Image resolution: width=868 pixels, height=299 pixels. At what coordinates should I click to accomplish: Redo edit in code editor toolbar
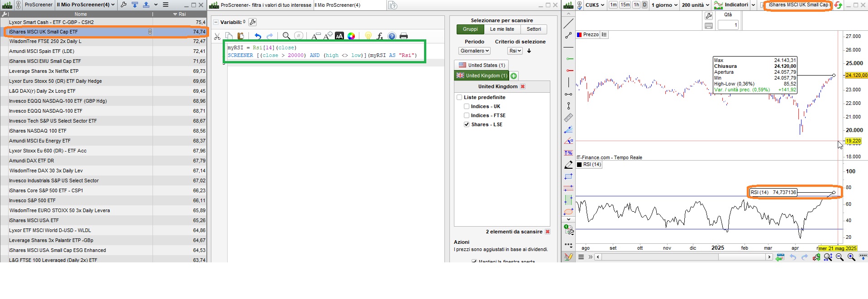click(x=270, y=36)
